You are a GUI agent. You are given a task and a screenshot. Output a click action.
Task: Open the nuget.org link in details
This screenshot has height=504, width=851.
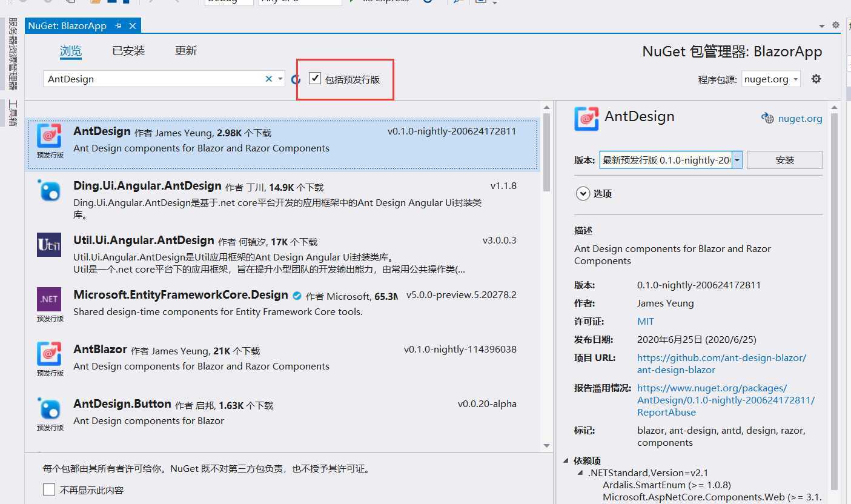[800, 119]
